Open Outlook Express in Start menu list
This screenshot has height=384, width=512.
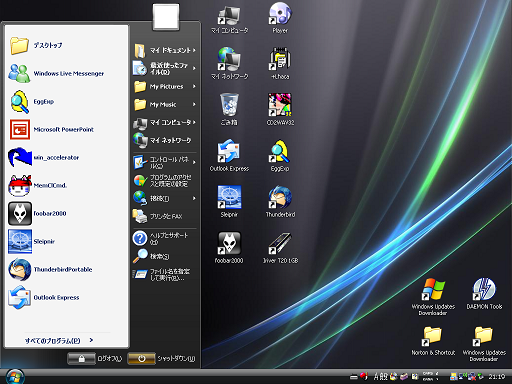coord(67,297)
